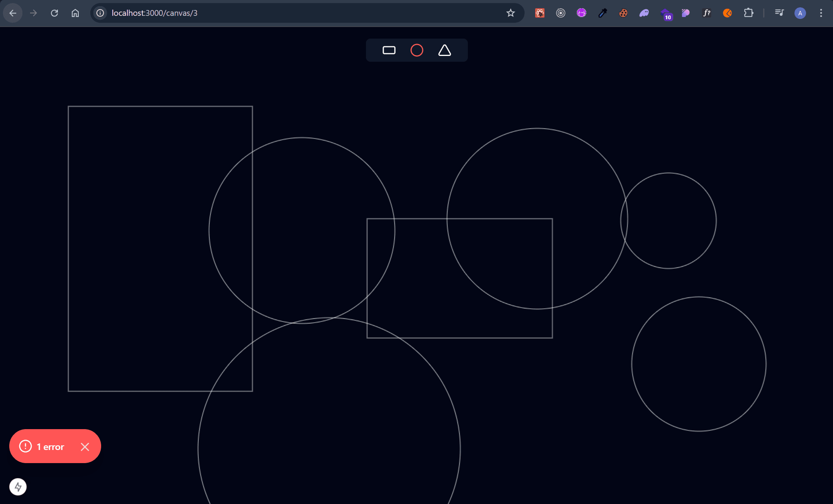Image resolution: width=833 pixels, height=504 pixels.
Task: Open the eyedropper color picker extension
Action: 603,13
